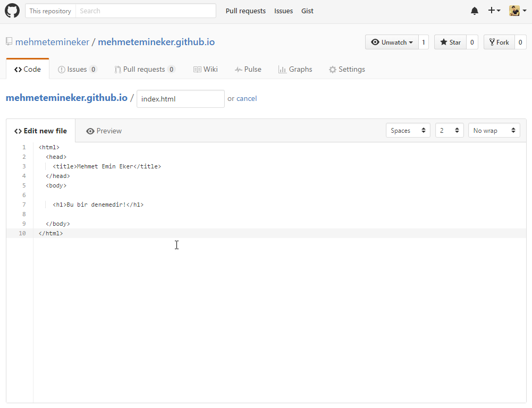
Task: Click the This repository search scope
Action: (x=50, y=11)
